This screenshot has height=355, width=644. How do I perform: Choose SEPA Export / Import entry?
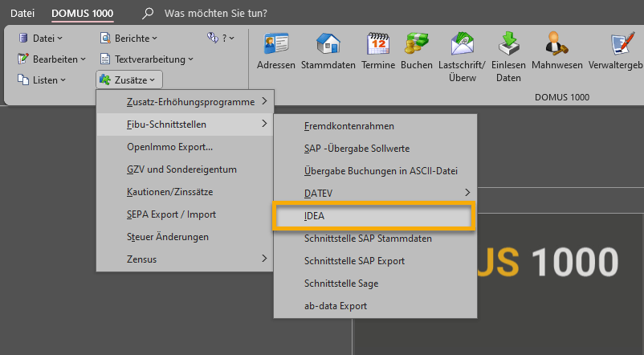(x=185, y=214)
